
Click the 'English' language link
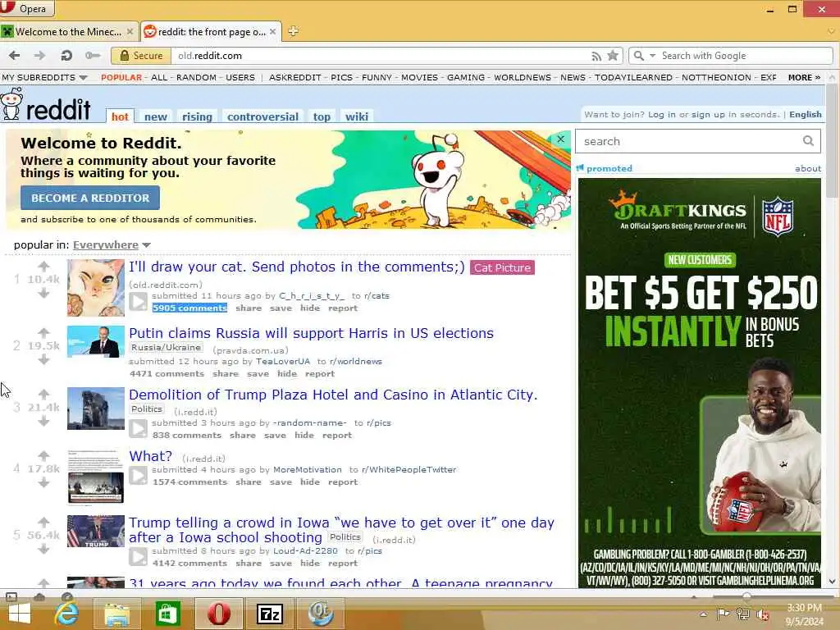click(x=806, y=114)
